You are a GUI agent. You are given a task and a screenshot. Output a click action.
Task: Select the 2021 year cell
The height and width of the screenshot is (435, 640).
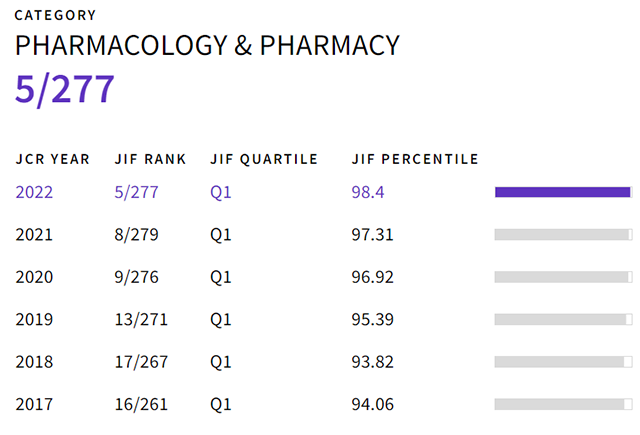[x=35, y=234]
